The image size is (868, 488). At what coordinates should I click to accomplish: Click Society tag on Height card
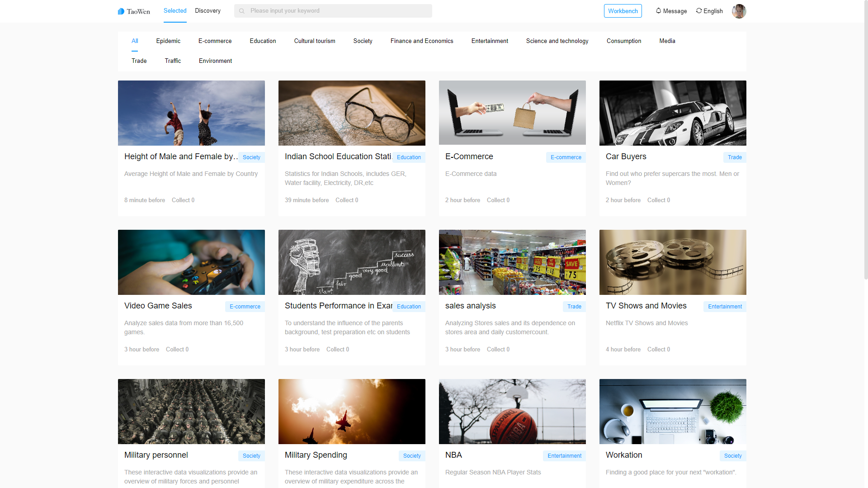[251, 157]
